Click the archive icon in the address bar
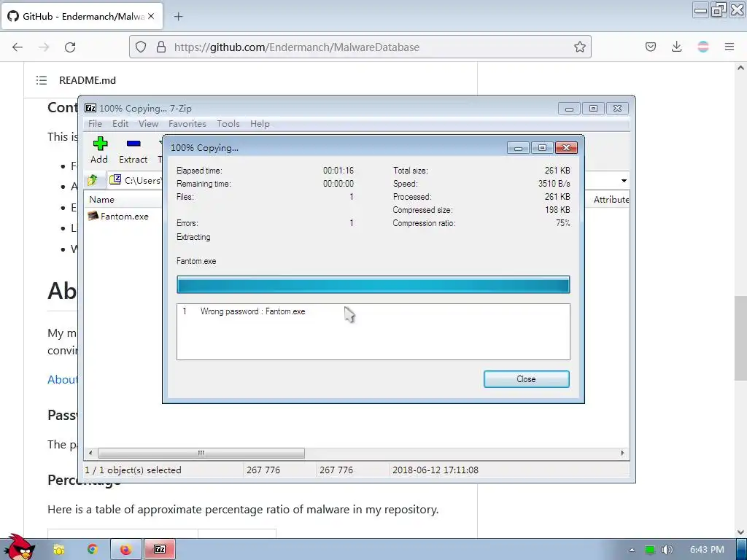The height and width of the screenshot is (560, 747). [115, 179]
